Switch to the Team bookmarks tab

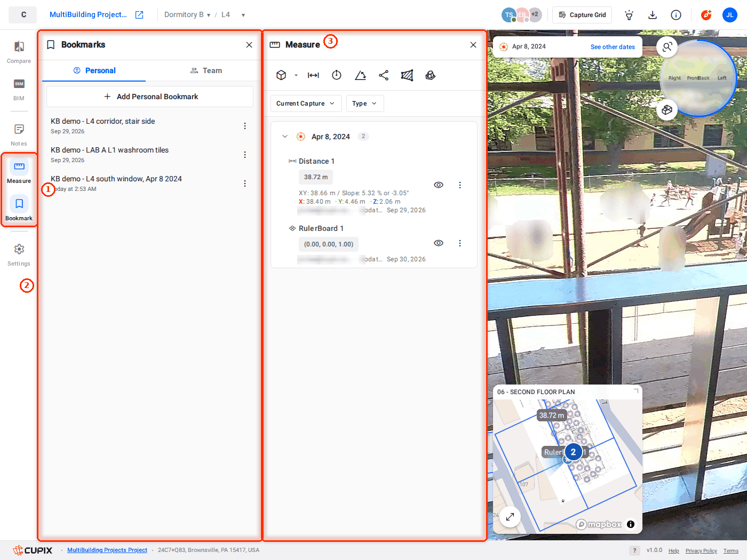click(x=206, y=70)
